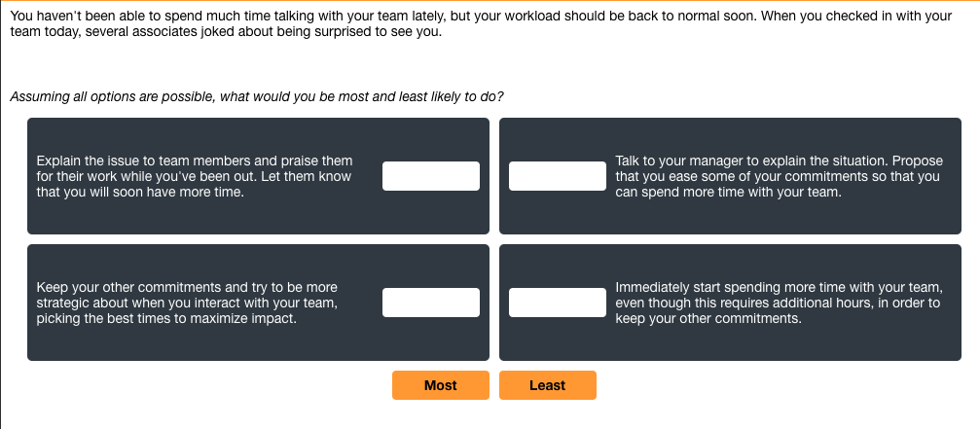Click the scenario sentence "You haven't been able to spend"
The width and height of the screenshot is (980, 429).
(195, 17)
